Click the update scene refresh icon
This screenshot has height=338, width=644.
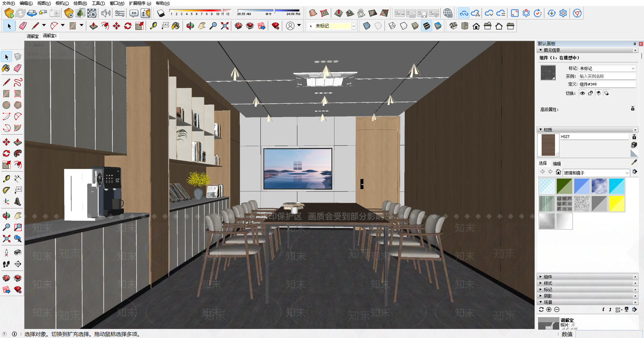pyautogui.click(x=541, y=309)
